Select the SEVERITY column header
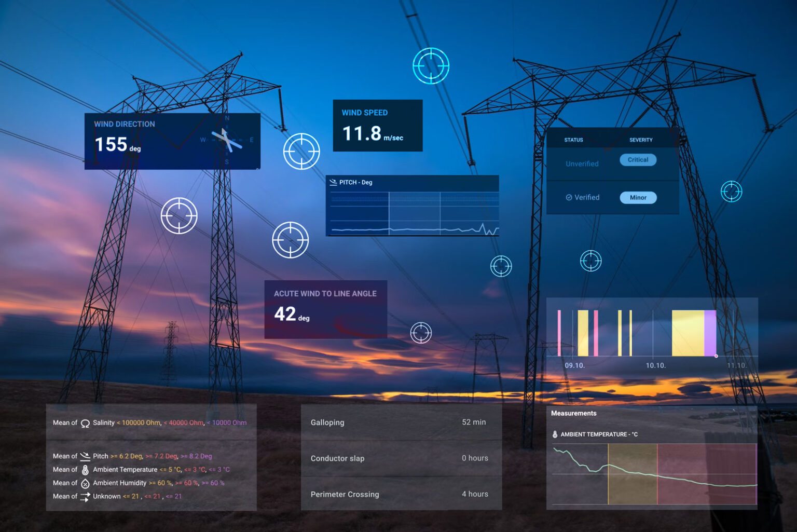Screen dimensions: 797x532 click(x=640, y=140)
